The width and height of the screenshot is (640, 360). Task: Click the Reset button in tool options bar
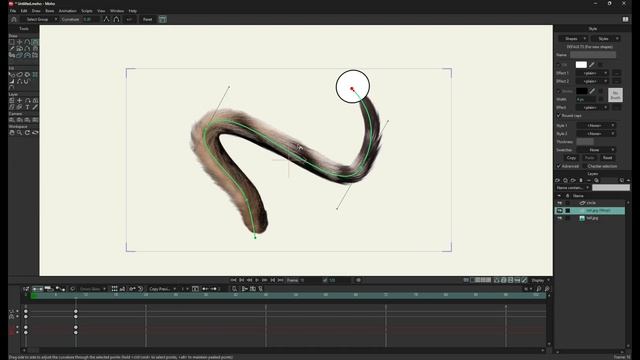click(x=147, y=19)
